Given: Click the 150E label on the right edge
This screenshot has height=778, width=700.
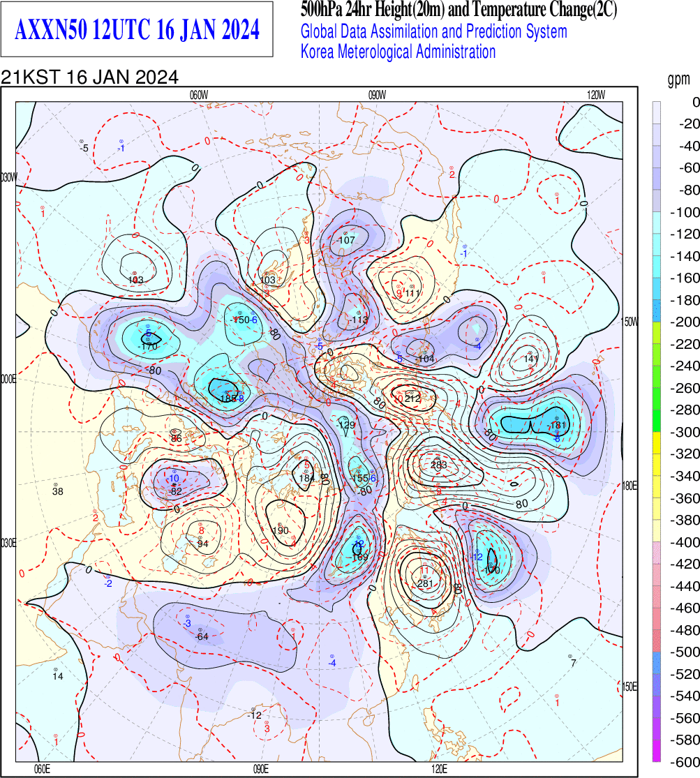Looking at the screenshot, I should coord(630,687).
